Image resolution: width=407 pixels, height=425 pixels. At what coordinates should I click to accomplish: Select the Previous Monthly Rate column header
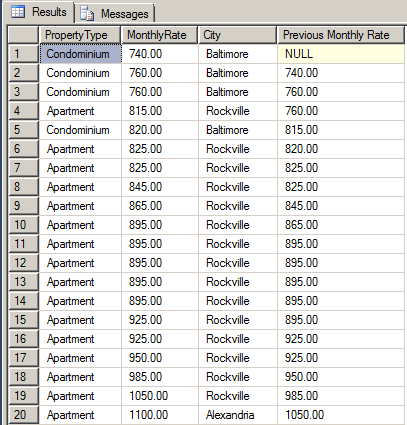tap(341, 35)
